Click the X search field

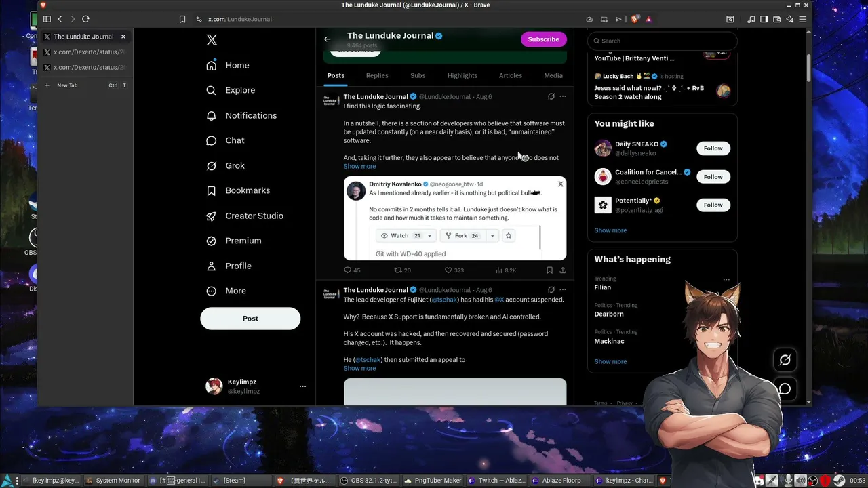point(662,41)
